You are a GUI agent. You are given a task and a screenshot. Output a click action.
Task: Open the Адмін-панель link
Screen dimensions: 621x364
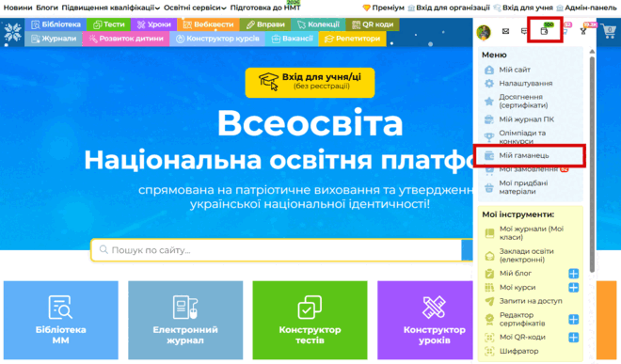tap(586, 8)
